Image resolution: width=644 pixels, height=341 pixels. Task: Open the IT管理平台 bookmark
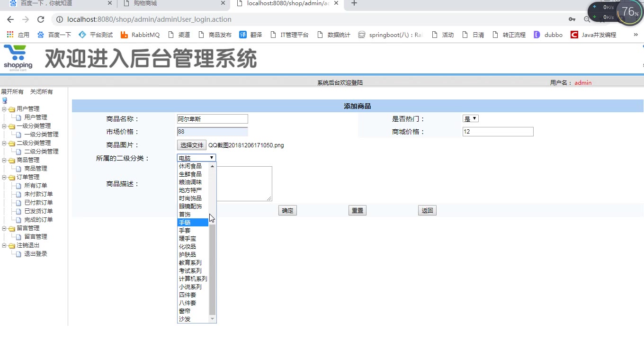point(289,35)
